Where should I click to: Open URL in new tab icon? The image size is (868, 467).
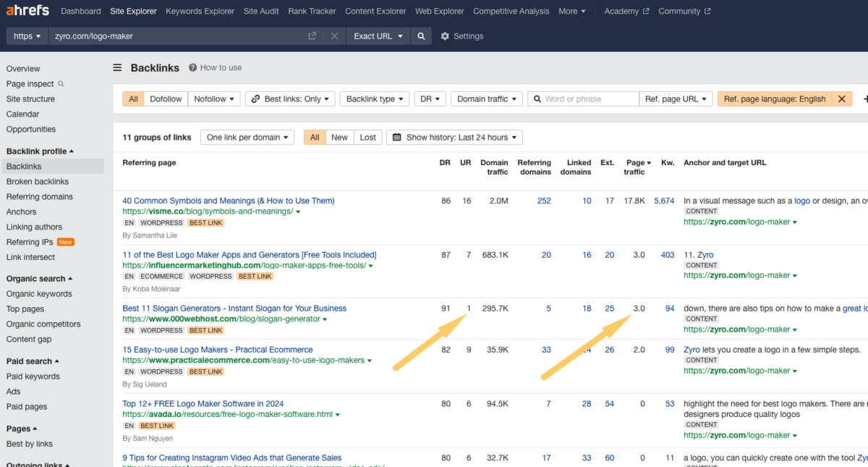tap(312, 36)
